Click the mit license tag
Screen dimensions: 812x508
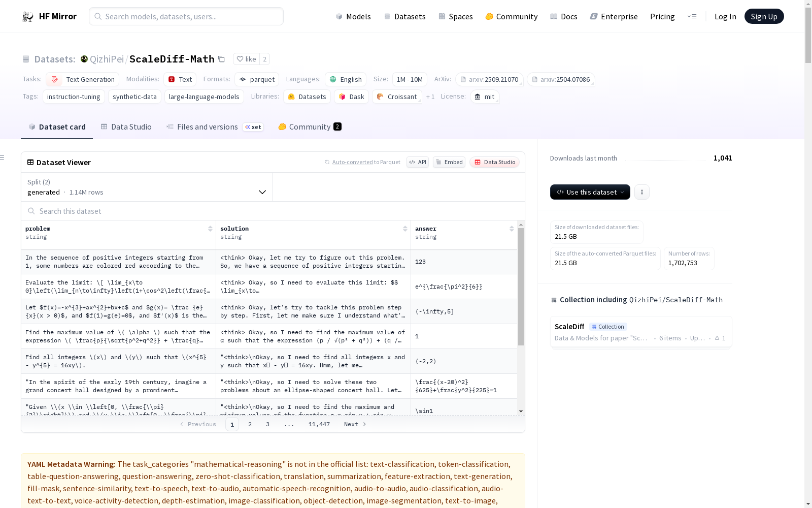tap(485, 97)
